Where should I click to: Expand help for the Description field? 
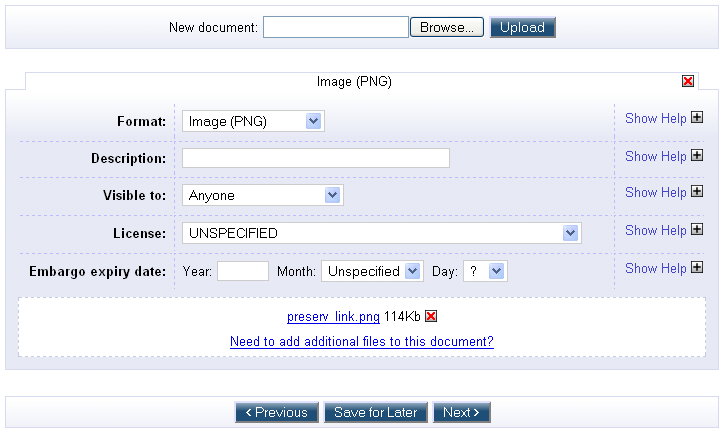697,156
